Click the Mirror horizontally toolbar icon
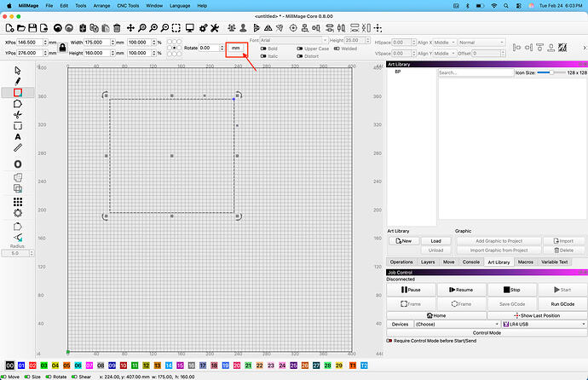This screenshot has width=588, height=380. pos(268,28)
